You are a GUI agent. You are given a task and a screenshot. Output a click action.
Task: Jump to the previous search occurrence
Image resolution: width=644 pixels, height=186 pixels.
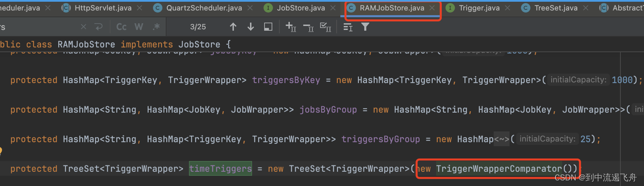(233, 27)
